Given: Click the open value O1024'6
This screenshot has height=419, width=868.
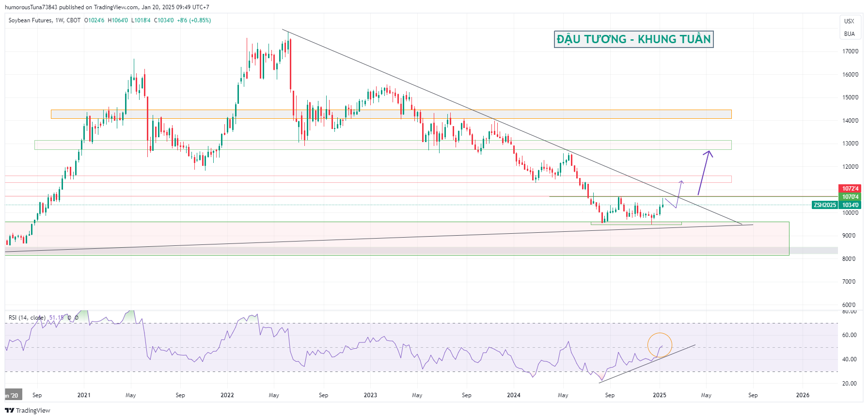Looking at the screenshot, I should click(94, 20).
